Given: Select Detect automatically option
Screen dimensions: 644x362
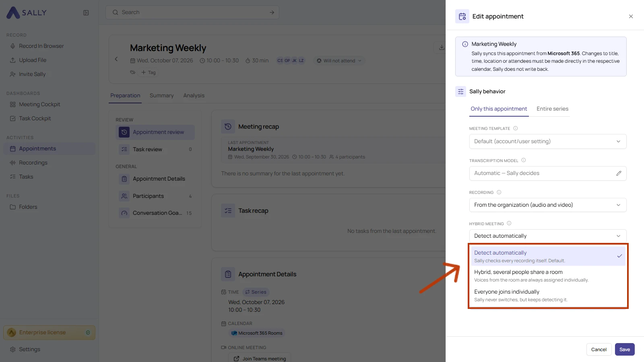Looking at the screenshot, I should click(548, 256).
